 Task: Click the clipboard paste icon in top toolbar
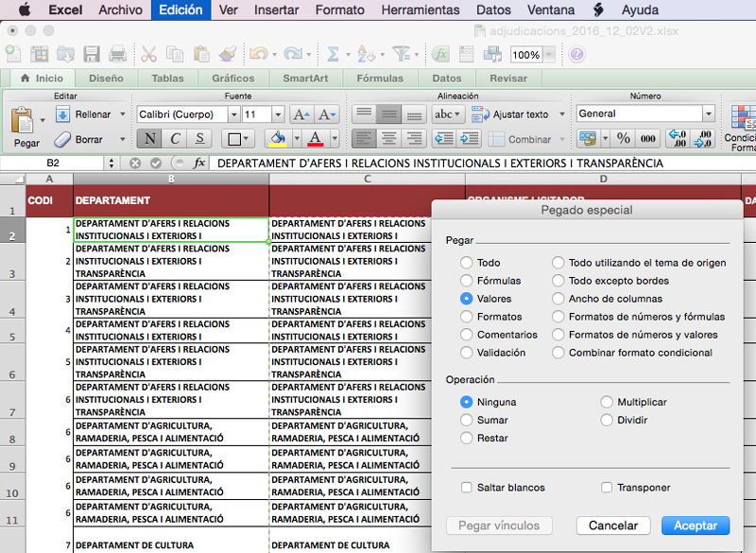201,54
